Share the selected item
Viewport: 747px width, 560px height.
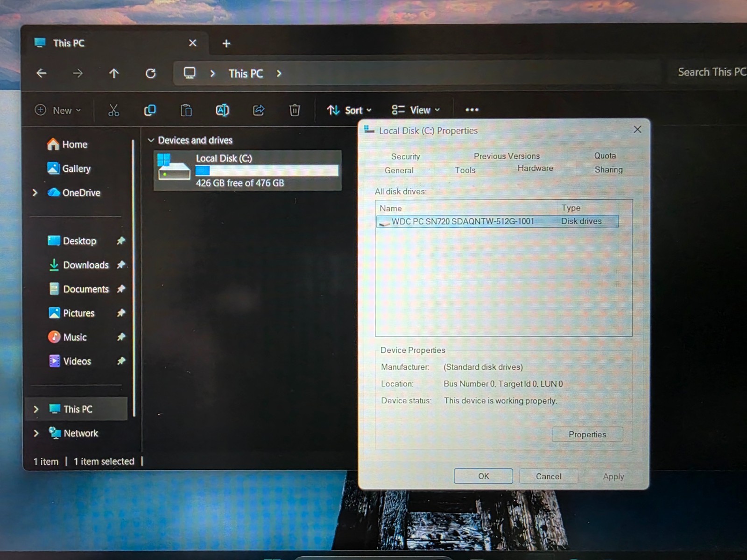259,110
